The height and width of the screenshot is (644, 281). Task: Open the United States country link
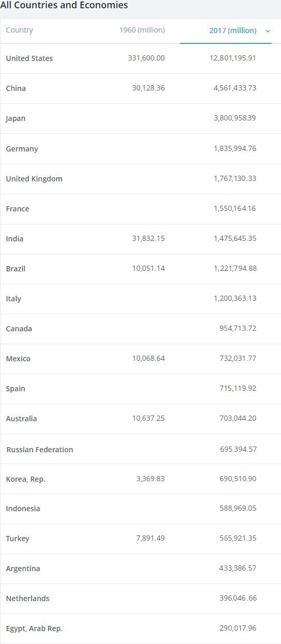coord(29,58)
